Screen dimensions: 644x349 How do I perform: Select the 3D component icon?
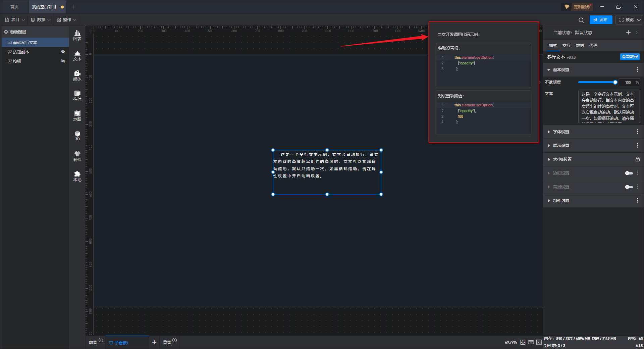pos(77,135)
